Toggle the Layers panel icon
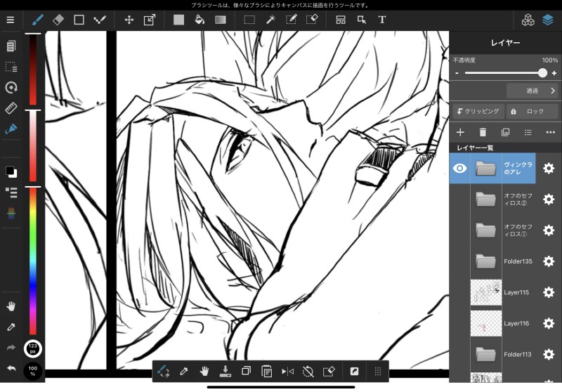The height and width of the screenshot is (392, 562). pos(548,20)
